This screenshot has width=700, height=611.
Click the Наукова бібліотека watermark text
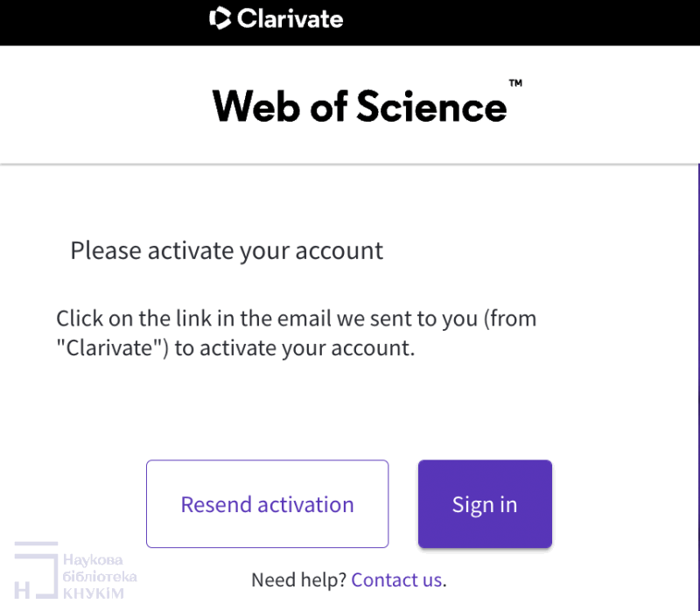100,568
